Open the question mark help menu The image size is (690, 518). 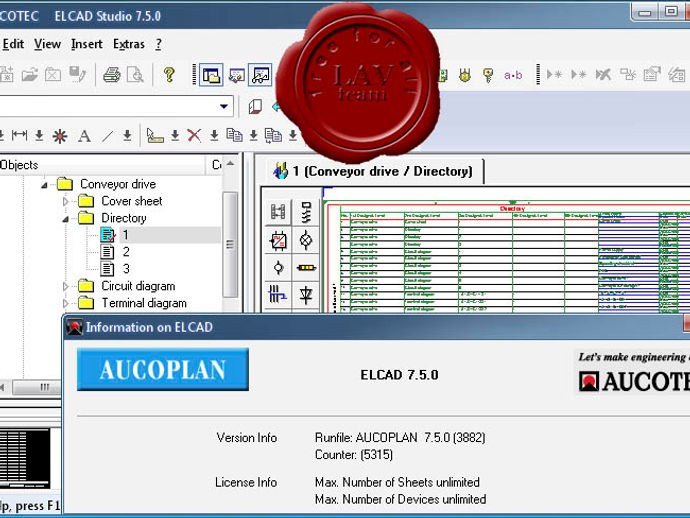tap(158, 44)
